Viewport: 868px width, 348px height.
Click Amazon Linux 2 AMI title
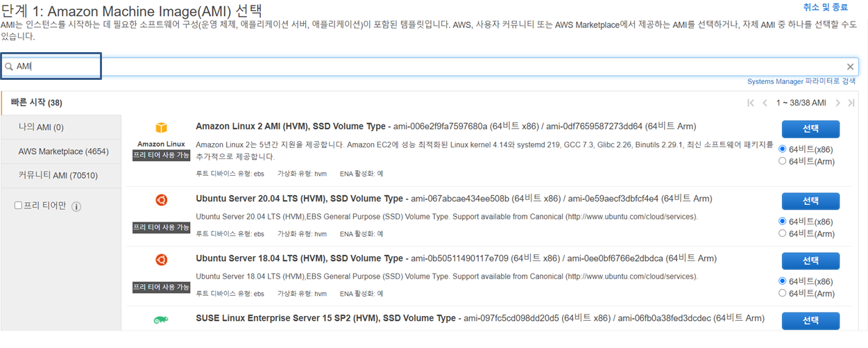coord(291,126)
